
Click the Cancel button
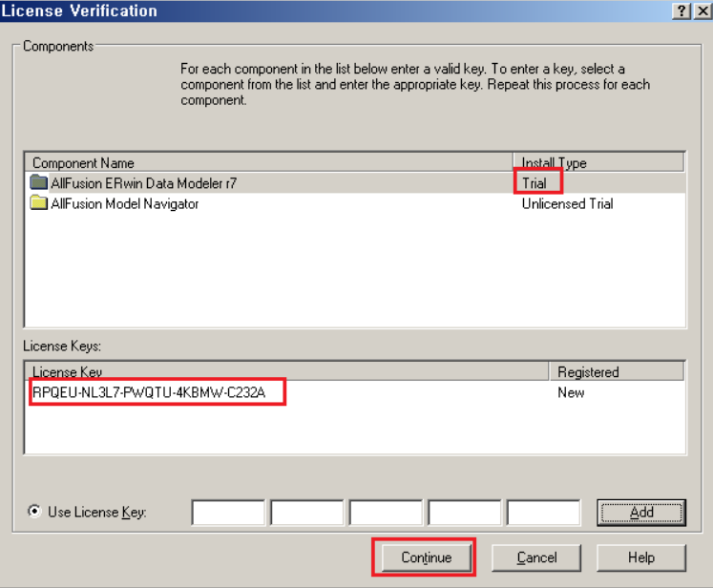click(536, 557)
